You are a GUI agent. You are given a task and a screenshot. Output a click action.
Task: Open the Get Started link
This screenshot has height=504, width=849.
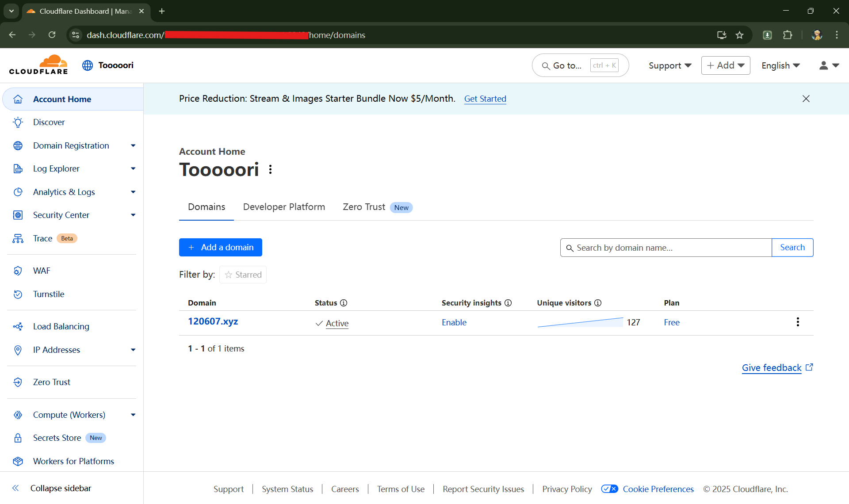485,99
